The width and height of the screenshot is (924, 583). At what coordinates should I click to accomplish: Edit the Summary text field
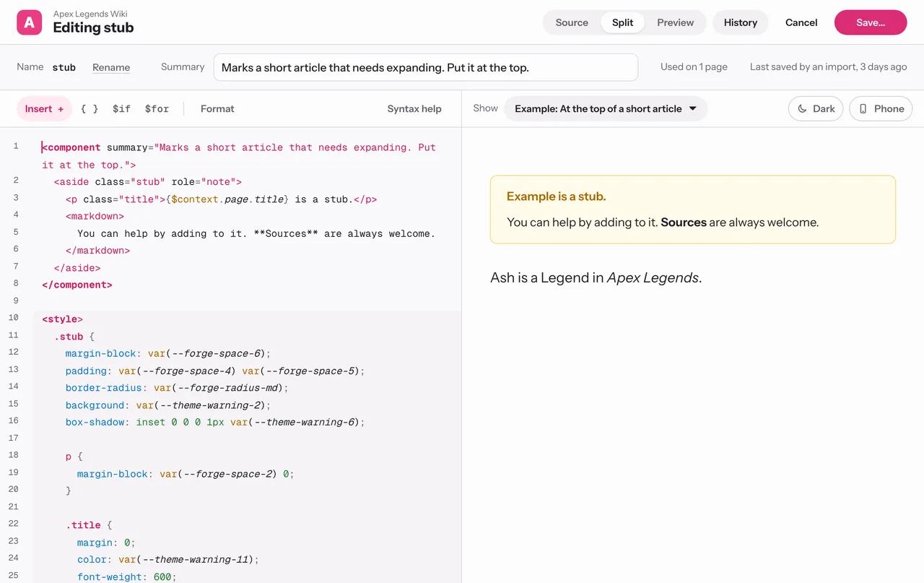(426, 67)
